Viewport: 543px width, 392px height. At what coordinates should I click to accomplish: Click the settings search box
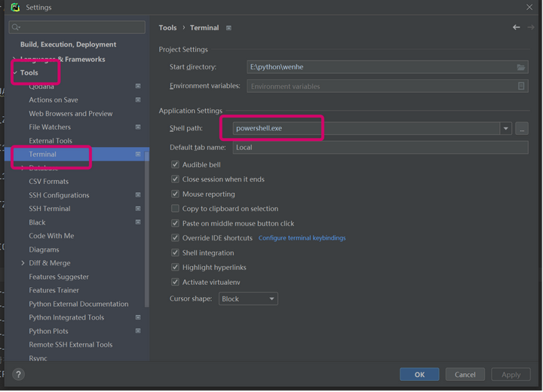77,27
